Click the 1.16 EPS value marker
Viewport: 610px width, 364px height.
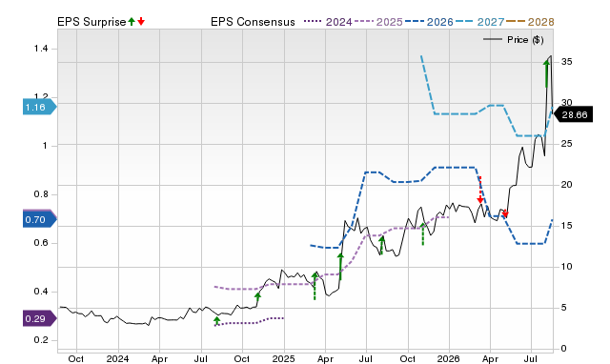[40, 107]
